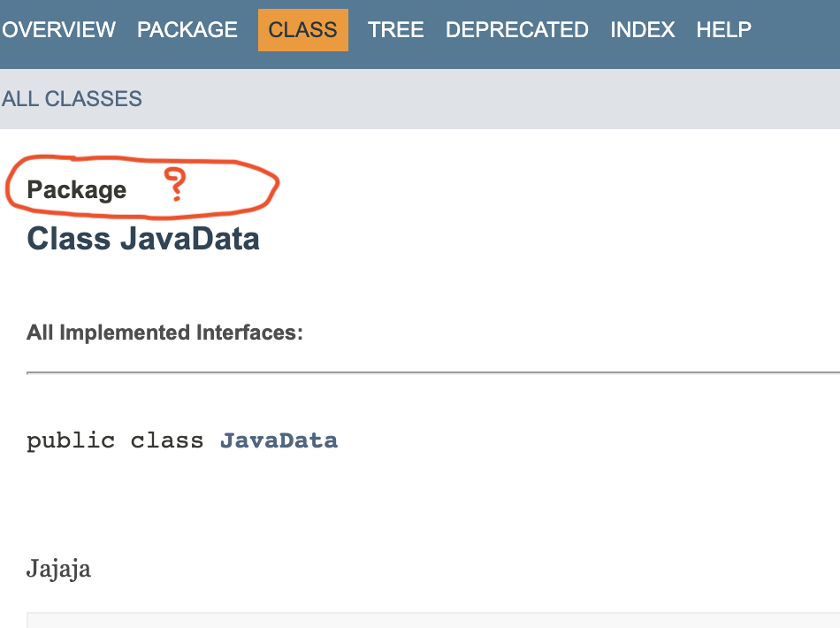
Task: Navigate to the PACKAGE page
Action: pyautogui.click(x=187, y=29)
